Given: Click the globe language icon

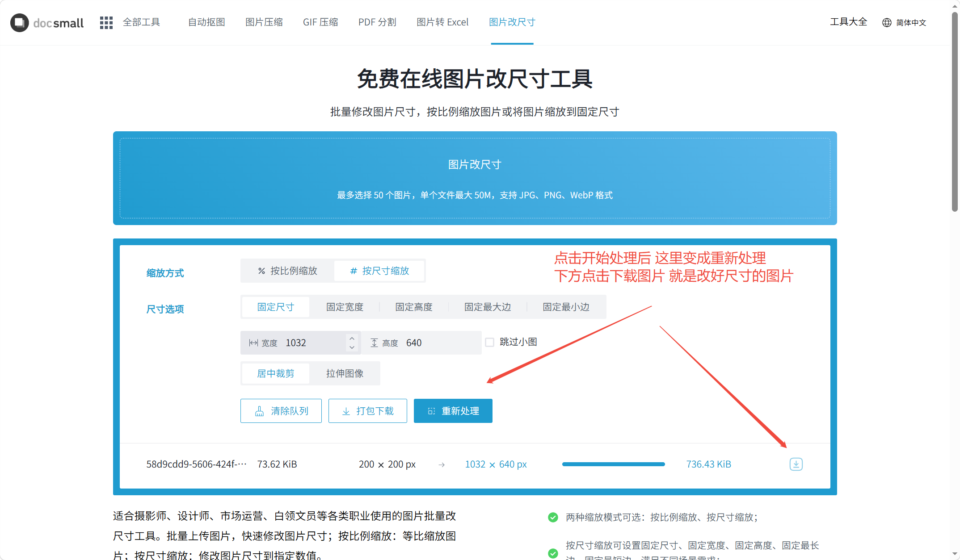Looking at the screenshot, I should 887,23.
